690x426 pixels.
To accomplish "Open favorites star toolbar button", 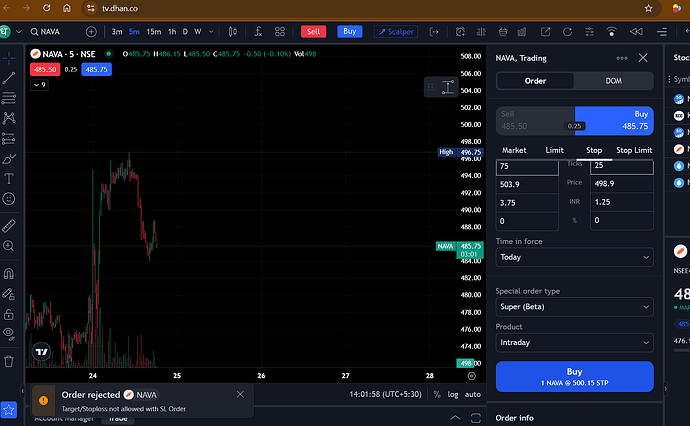I will pos(8,410).
